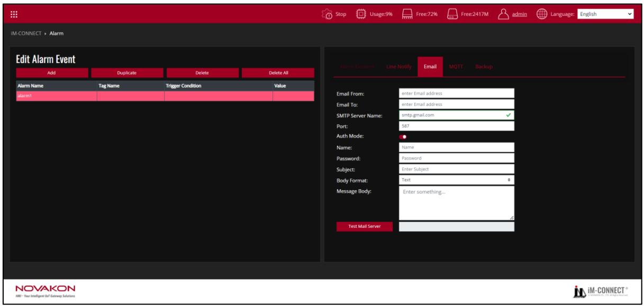Open the apps grid menu icon
The width and height of the screenshot is (644, 306).
point(14,14)
